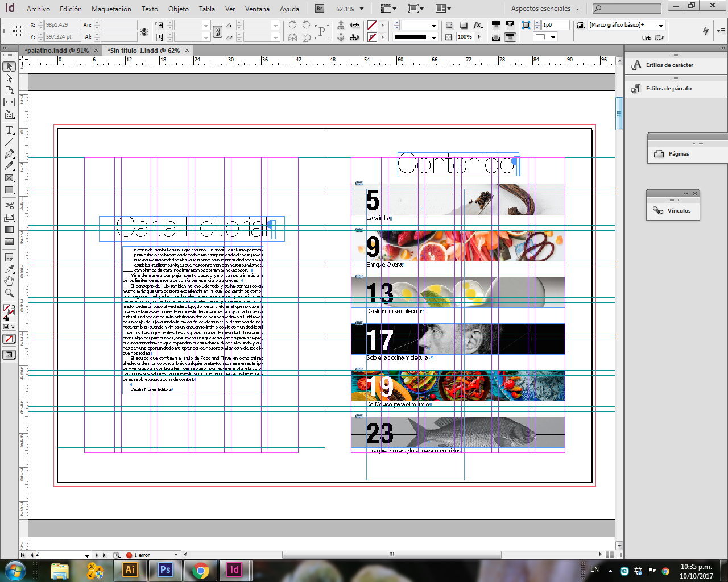
Task: Select the Rectangle tool
Action: point(9,190)
